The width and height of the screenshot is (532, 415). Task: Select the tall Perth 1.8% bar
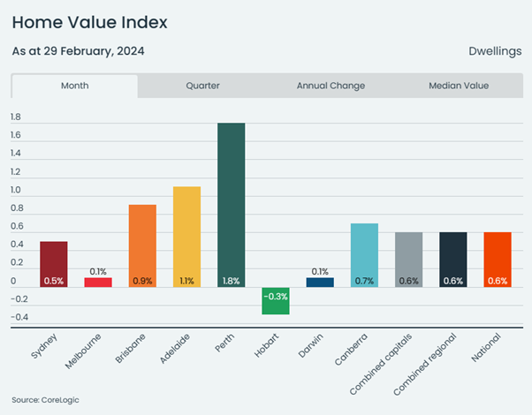click(x=231, y=205)
